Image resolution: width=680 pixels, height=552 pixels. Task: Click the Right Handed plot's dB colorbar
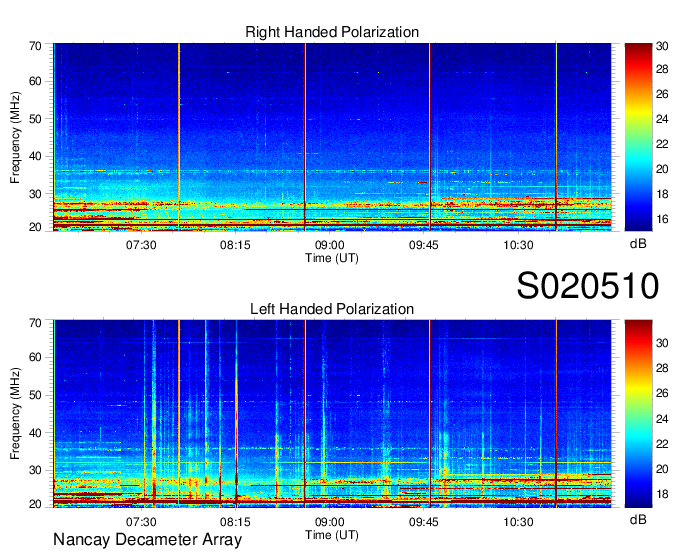(638, 137)
